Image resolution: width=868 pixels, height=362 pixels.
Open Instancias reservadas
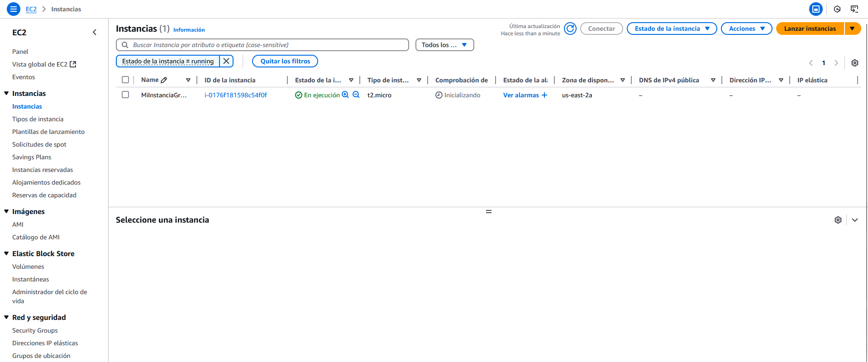tap(43, 170)
